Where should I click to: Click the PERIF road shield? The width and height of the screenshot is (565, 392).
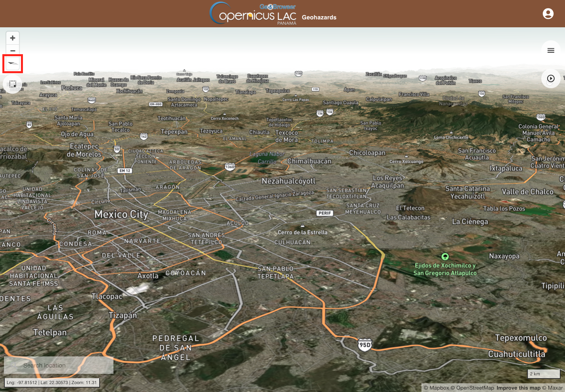coord(325,213)
